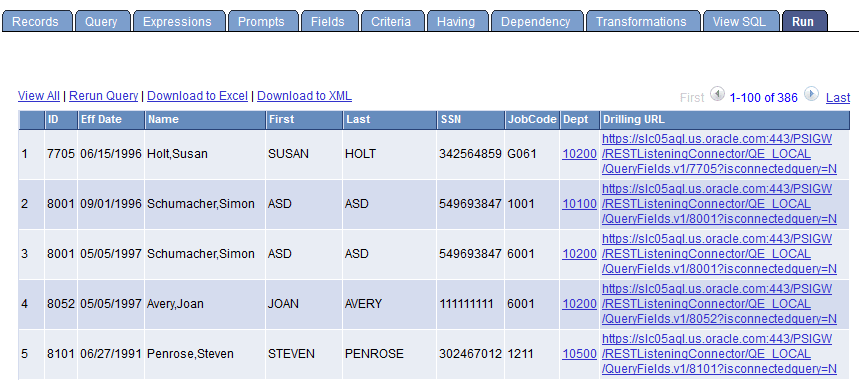The image size is (859, 380).
Task: Open drilling URL in row 3
Action: pos(719,254)
